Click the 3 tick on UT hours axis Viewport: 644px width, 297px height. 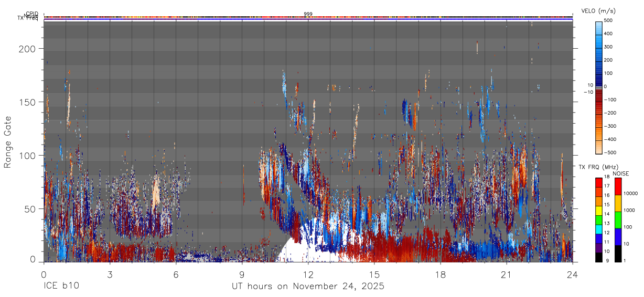tap(110, 274)
